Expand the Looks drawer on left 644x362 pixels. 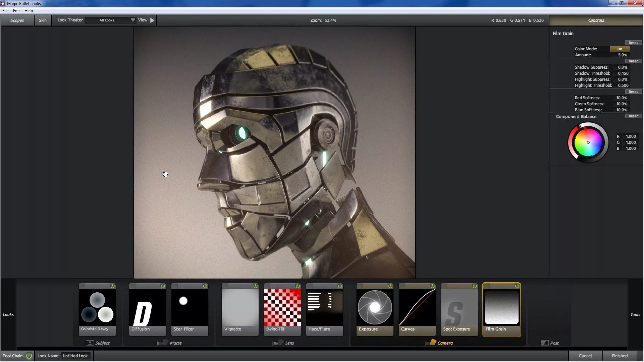[8, 314]
